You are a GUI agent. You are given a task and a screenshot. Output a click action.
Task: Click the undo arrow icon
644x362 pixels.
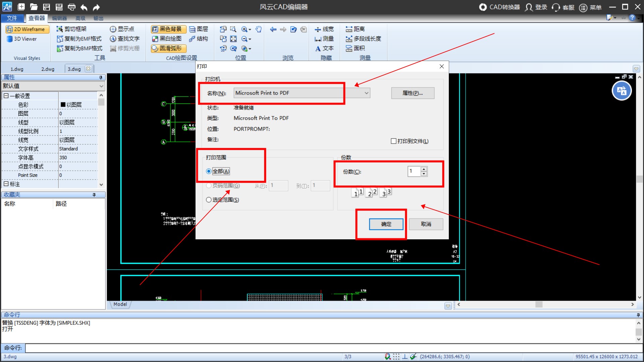coord(84,7)
